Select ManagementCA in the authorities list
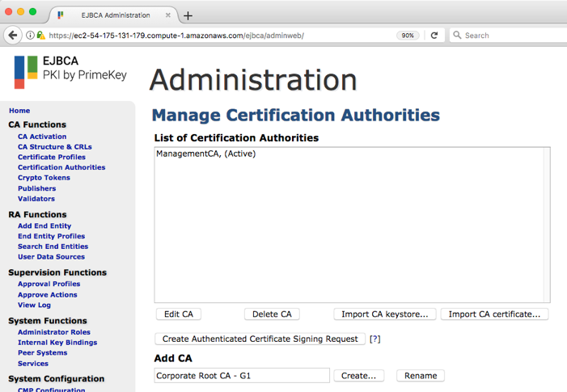567x392 pixels. [205, 154]
